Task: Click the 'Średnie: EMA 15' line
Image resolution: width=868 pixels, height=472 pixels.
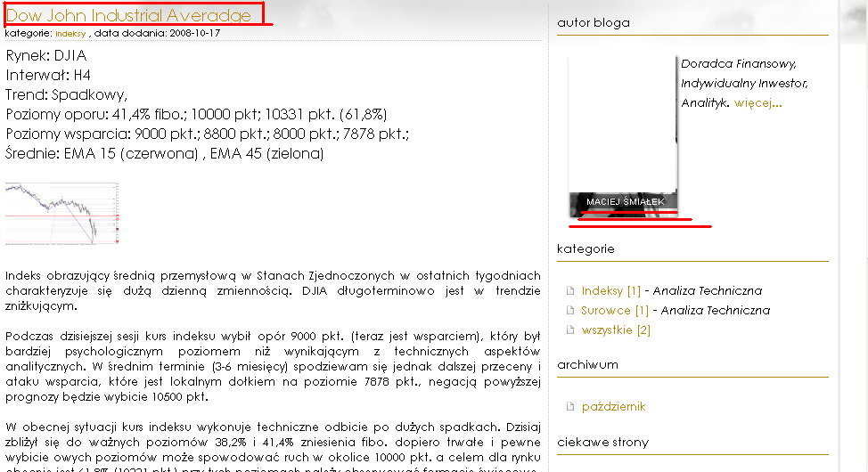Action: [x=164, y=153]
